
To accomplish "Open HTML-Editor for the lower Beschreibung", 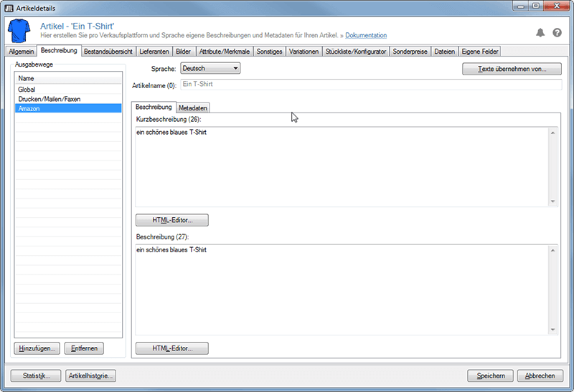I will coord(171,348).
